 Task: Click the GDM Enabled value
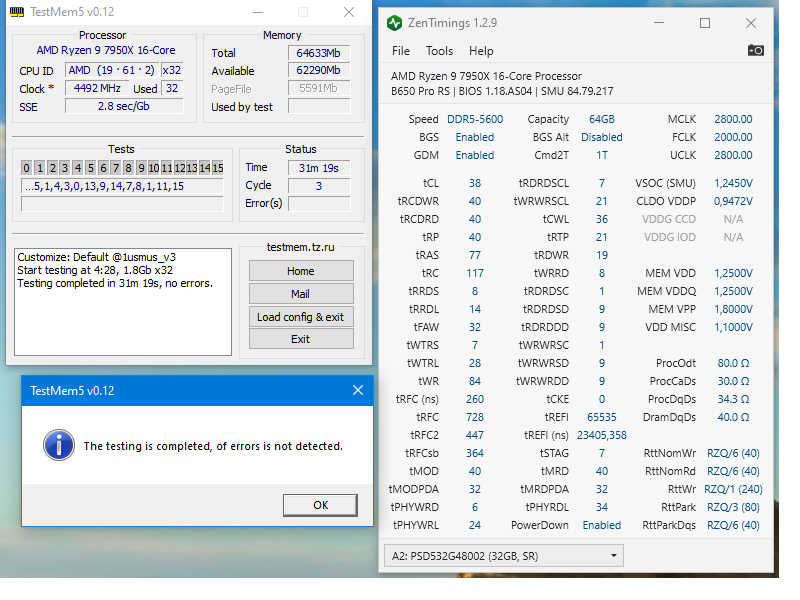pyautogui.click(x=474, y=155)
